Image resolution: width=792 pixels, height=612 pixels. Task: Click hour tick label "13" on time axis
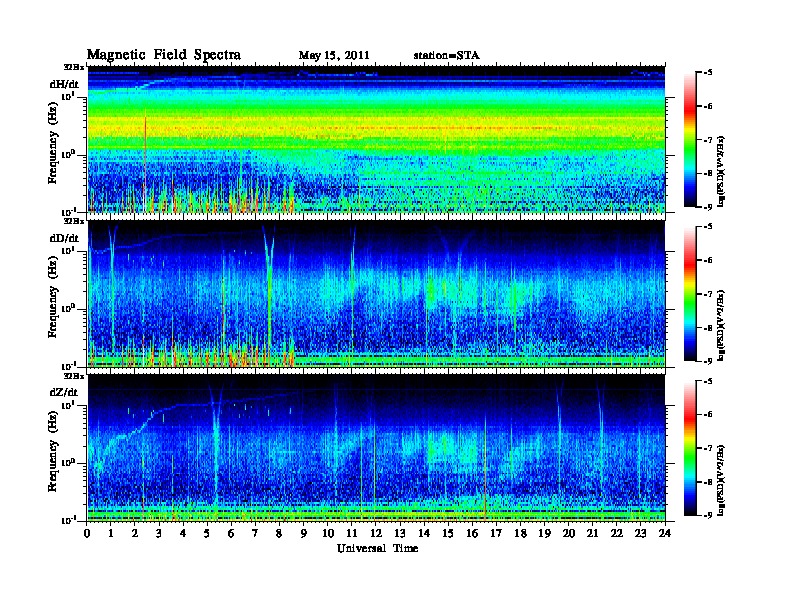tap(400, 533)
